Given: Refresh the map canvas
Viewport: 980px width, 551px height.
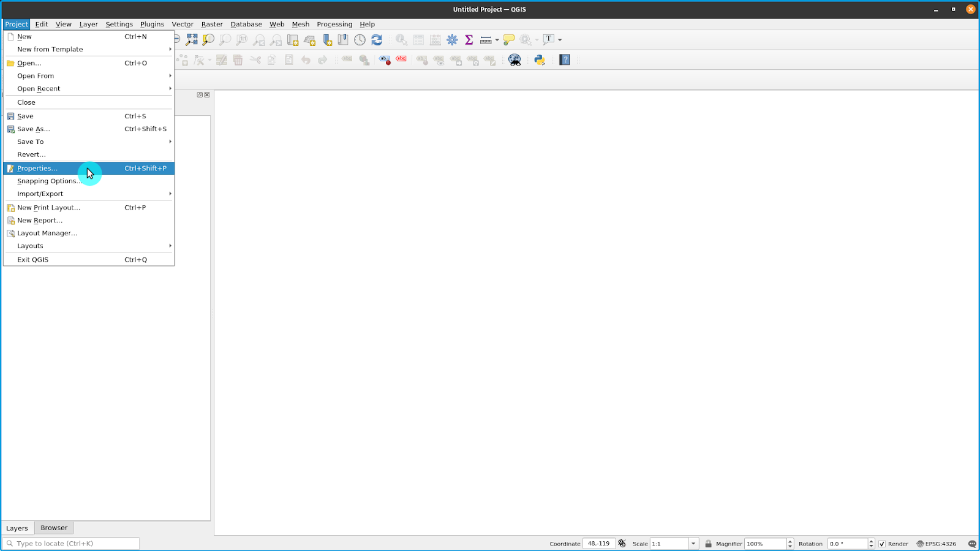Looking at the screenshot, I should 377,39.
